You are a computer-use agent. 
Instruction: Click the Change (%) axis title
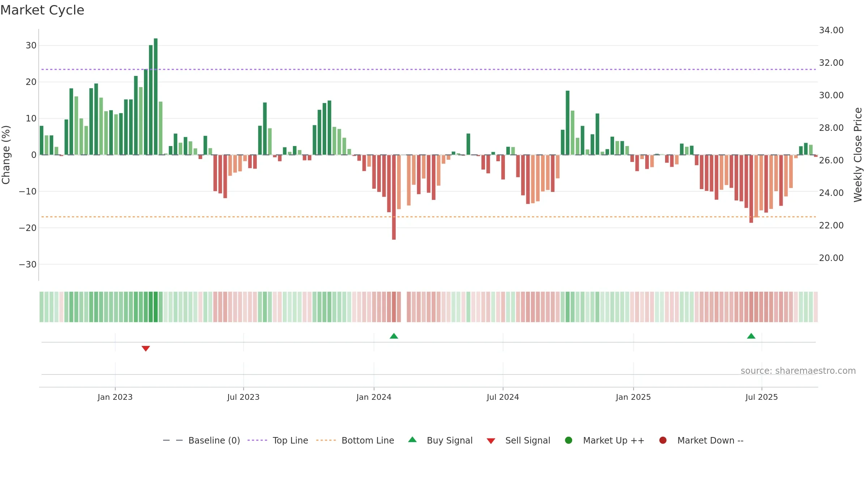click(6, 155)
